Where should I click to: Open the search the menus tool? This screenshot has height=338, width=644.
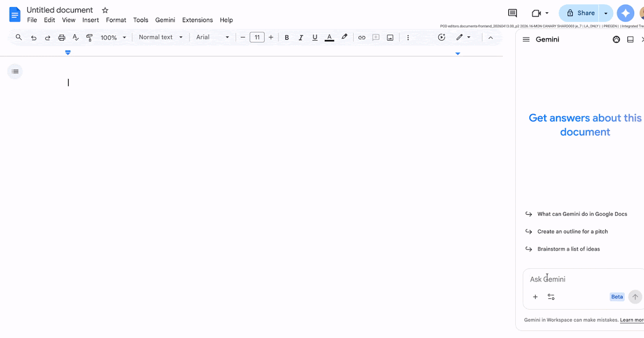pyautogui.click(x=19, y=38)
